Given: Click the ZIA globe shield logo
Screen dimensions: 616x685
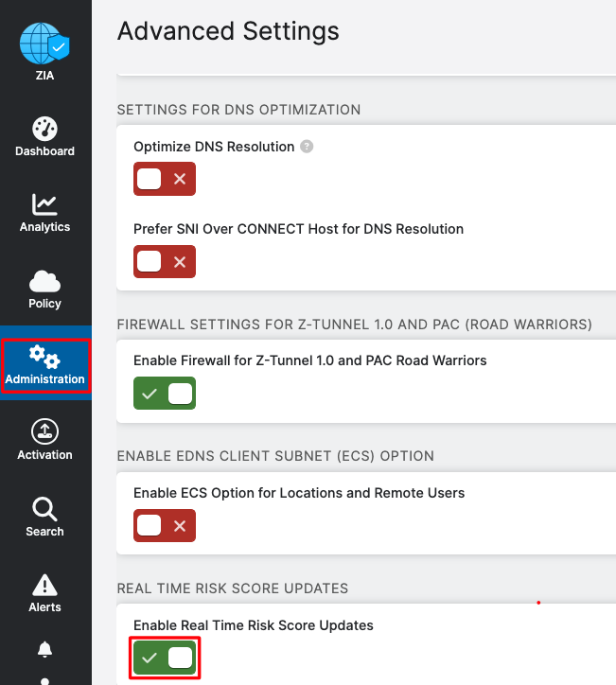Looking at the screenshot, I should [x=45, y=44].
